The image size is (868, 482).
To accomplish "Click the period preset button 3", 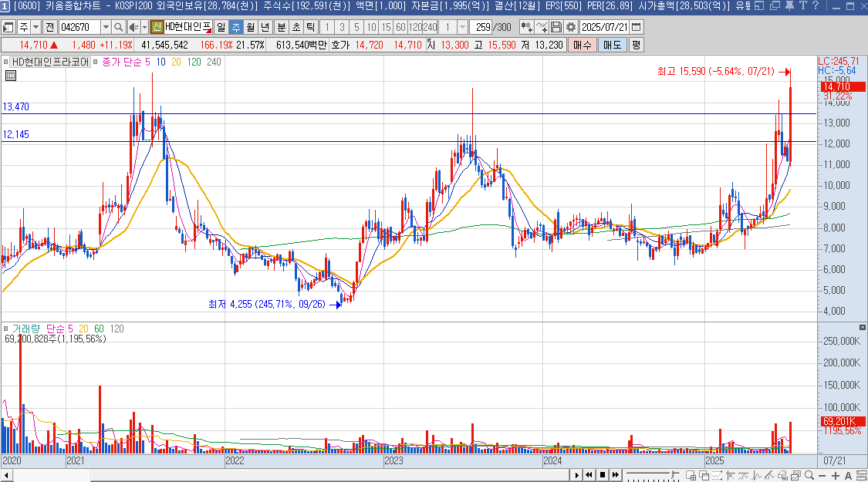I will (342, 27).
